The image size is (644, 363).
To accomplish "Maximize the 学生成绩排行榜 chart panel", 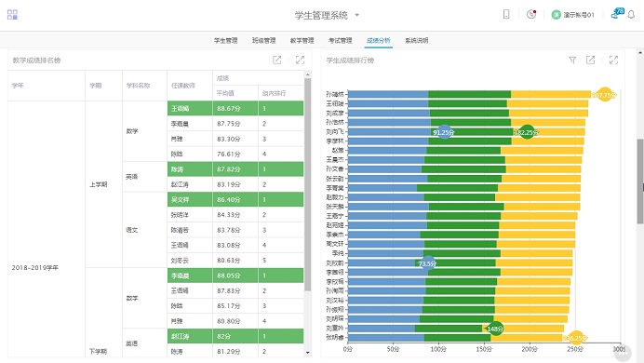I will [613, 60].
